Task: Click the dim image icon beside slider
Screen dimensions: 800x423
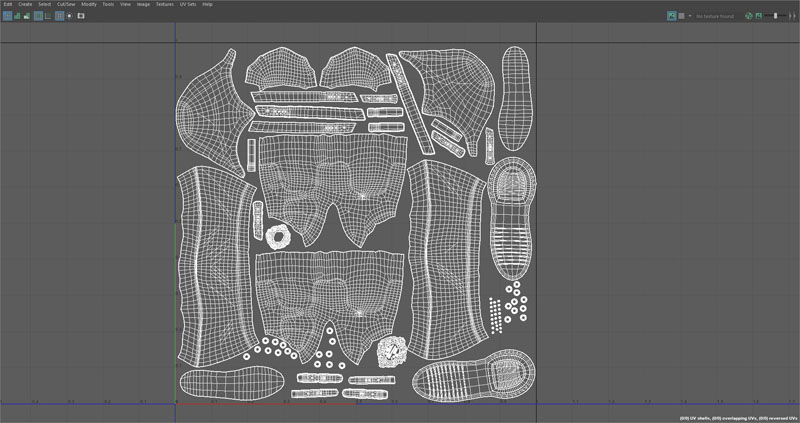Action: [759, 16]
